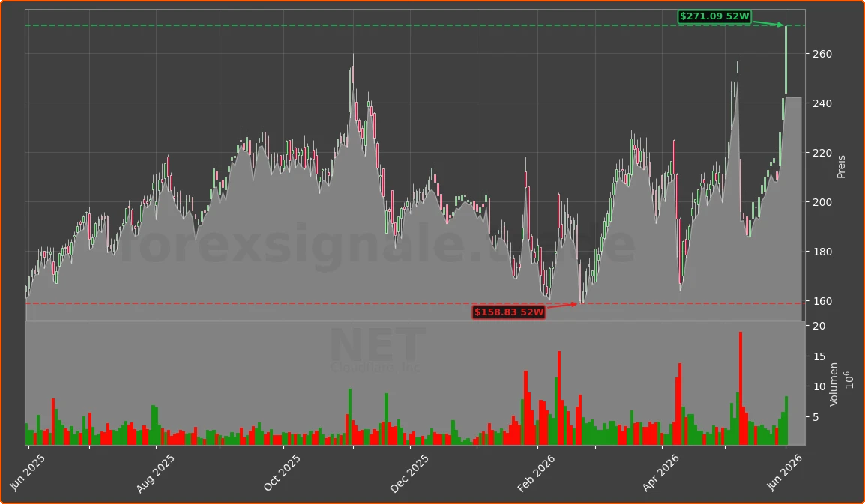Screen dimensions: 865x504
Task: Click the 220 price axis tick
Action: click(x=822, y=153)
